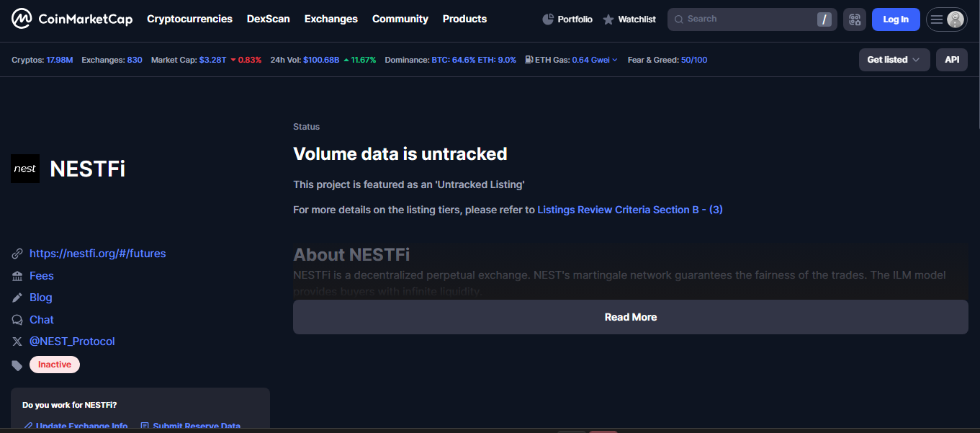Click the QR code scan icon

click(x=855, y=19)
